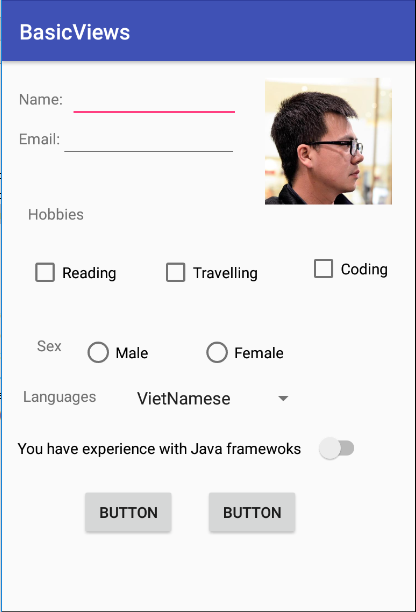Click the Java framewoks experience text
Image resolution: width=416 pixels, height=612 pixels.
click(159, 449)
